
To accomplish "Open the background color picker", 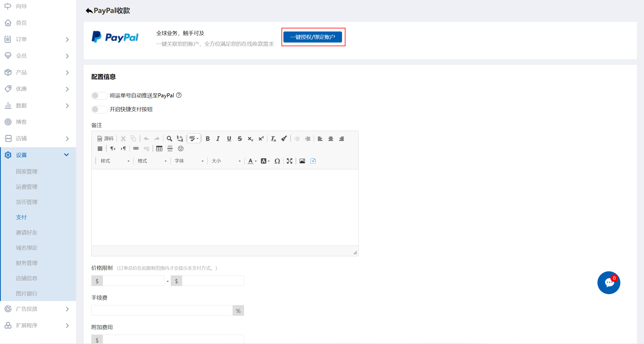I will 265,161.
